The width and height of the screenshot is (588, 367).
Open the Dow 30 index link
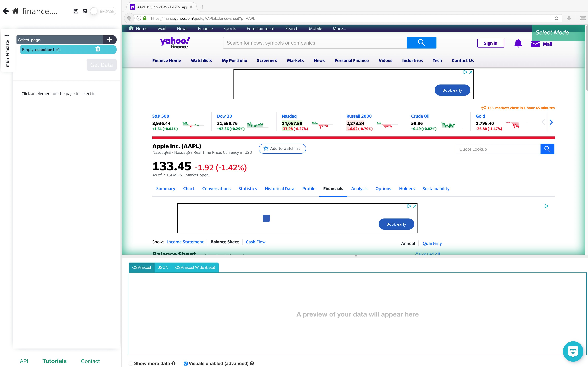click(224, 116)
